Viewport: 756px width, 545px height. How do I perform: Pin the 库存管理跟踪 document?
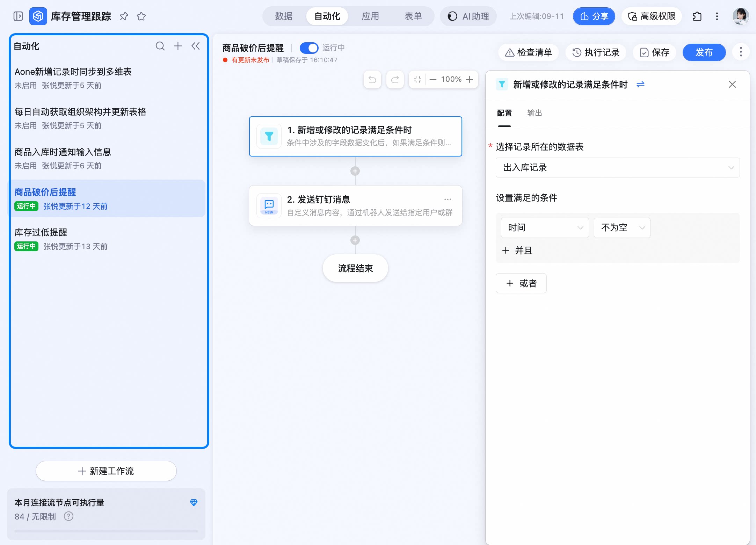(124, 16)
